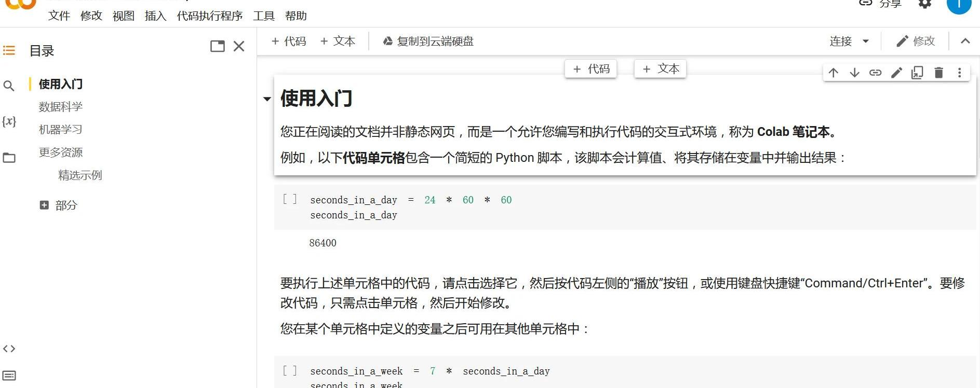Viewport: 980px width, 388px height.
Task: Delete the cell with the trash icon
Action: [938, 73]
